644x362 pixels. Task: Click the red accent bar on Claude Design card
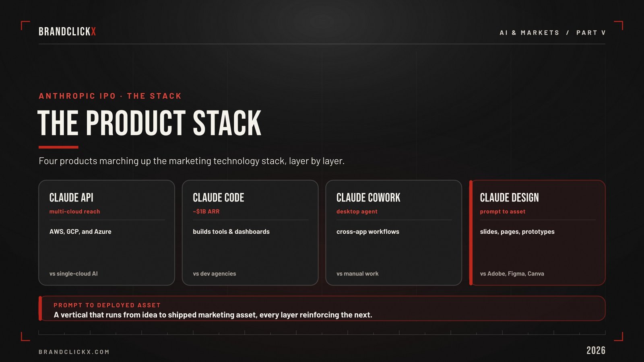(471, 232)
